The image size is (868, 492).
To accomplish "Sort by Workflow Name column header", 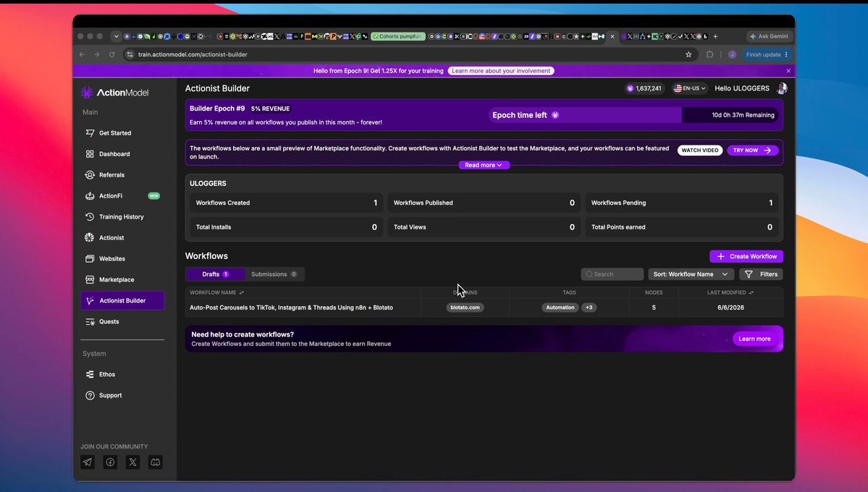I will point(216,292).
